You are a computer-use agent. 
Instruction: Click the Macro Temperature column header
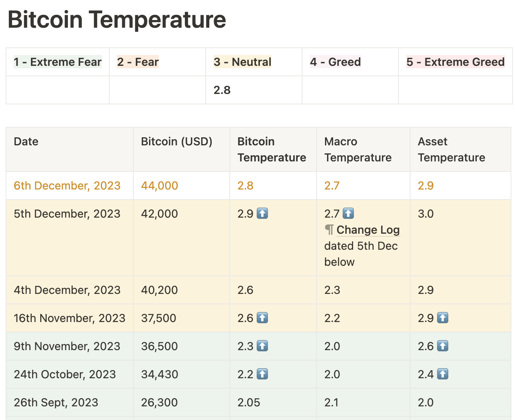point(358,149)
